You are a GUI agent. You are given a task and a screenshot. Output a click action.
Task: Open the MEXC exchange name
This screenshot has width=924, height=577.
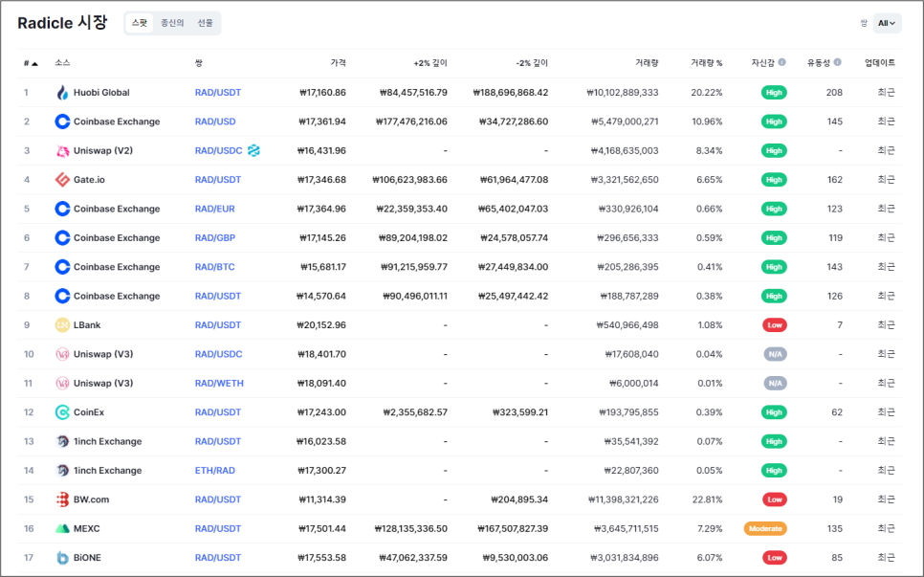(x=87, y=528)
